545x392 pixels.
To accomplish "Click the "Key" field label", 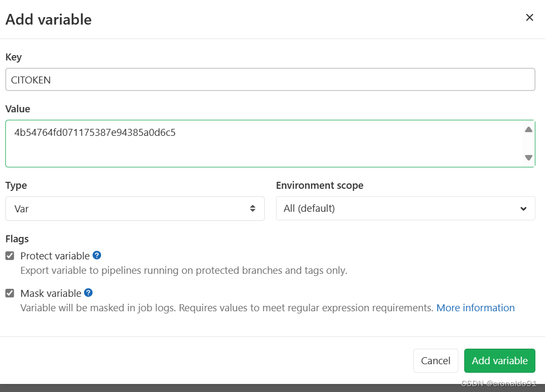I will click(x=13, y=57).
